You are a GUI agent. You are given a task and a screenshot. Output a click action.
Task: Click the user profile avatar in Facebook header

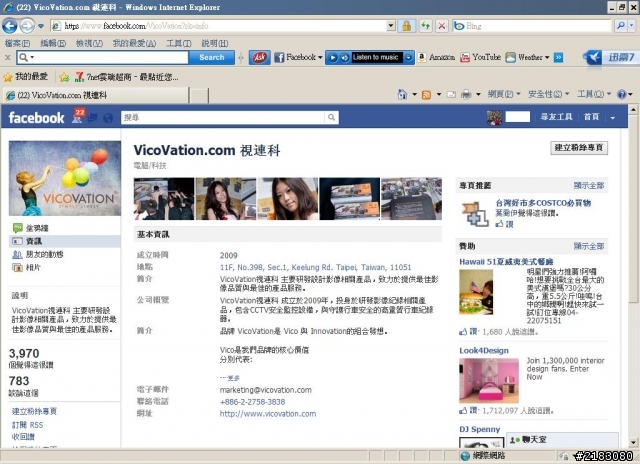coord(494,118)
